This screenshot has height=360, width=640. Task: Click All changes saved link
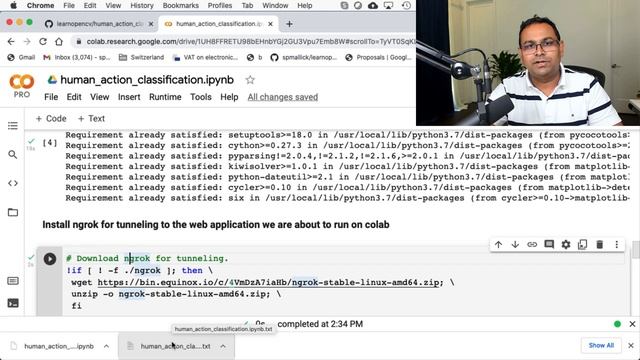283,97
